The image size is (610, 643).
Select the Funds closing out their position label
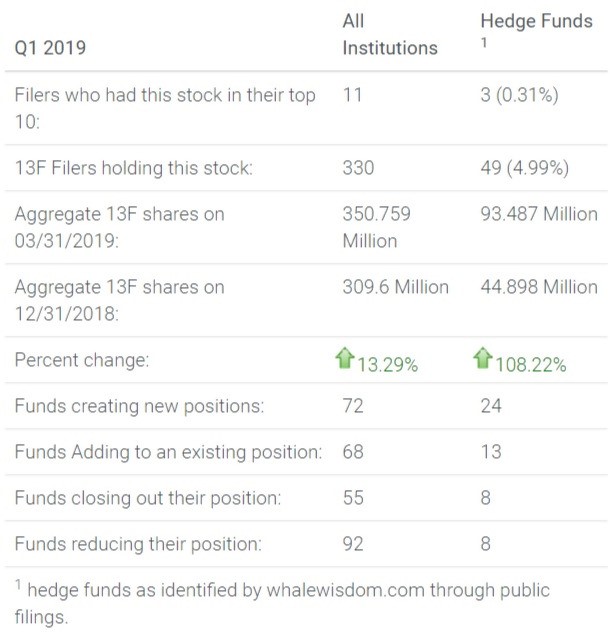147,498
